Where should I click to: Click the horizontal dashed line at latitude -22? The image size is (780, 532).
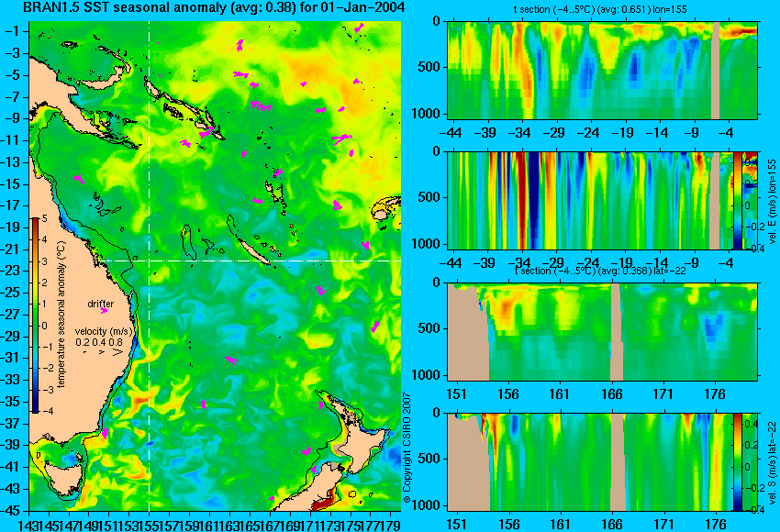point(251,260)
